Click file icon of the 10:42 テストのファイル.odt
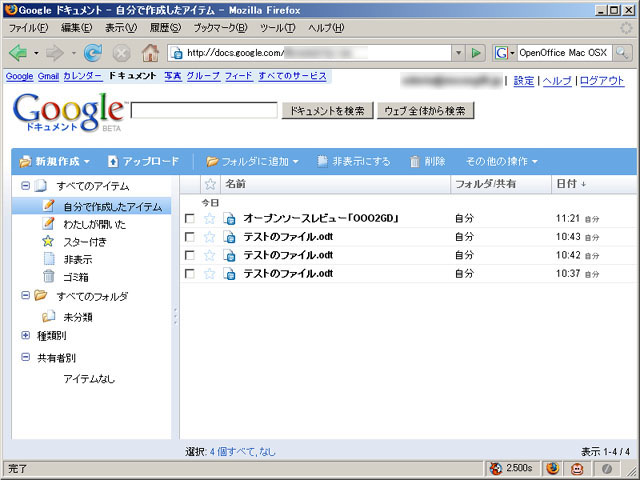Screen dimensions: 640x480 point(229,255)
